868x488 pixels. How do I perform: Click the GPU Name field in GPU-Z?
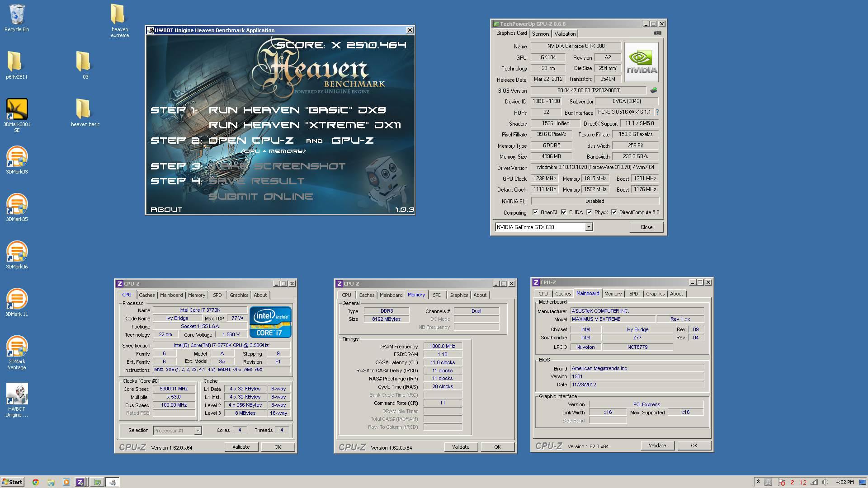tap(576, 46)
